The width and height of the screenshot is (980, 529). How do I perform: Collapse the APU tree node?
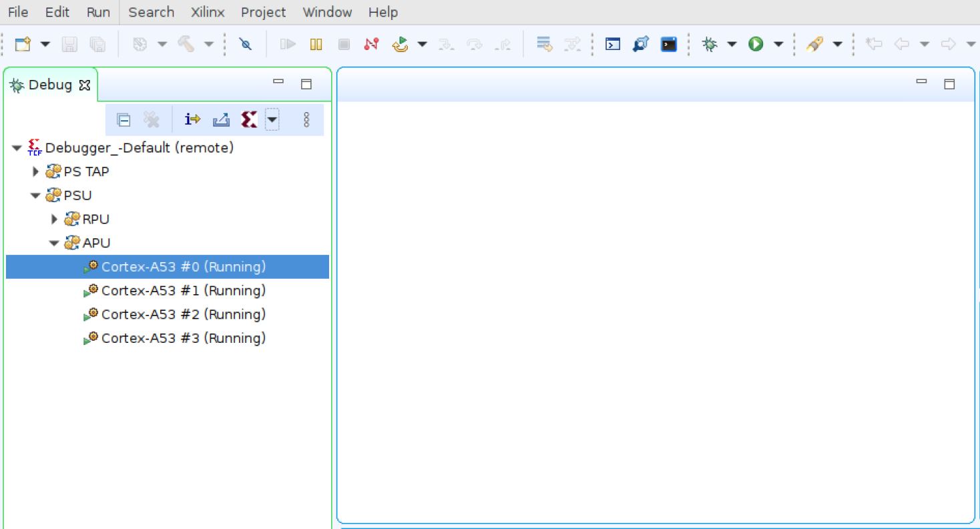pos(55,243)
